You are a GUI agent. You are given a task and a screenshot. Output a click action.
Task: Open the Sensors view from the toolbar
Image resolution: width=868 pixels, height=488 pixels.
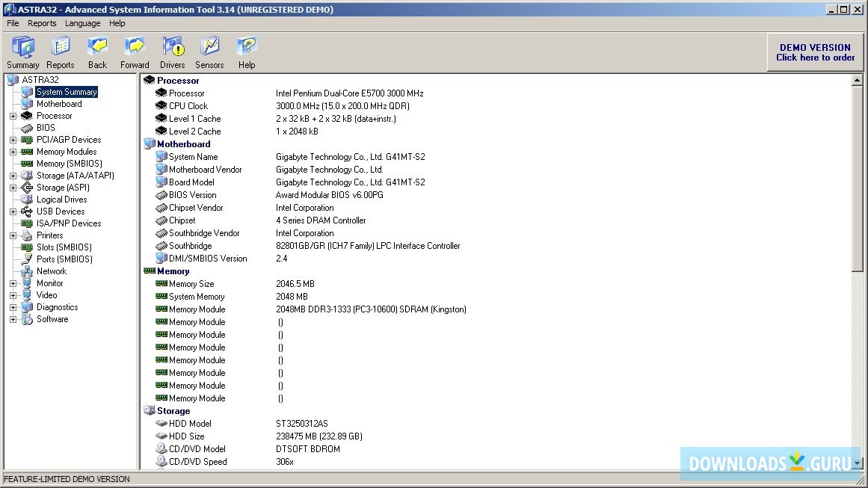click(x=209, y=51)
